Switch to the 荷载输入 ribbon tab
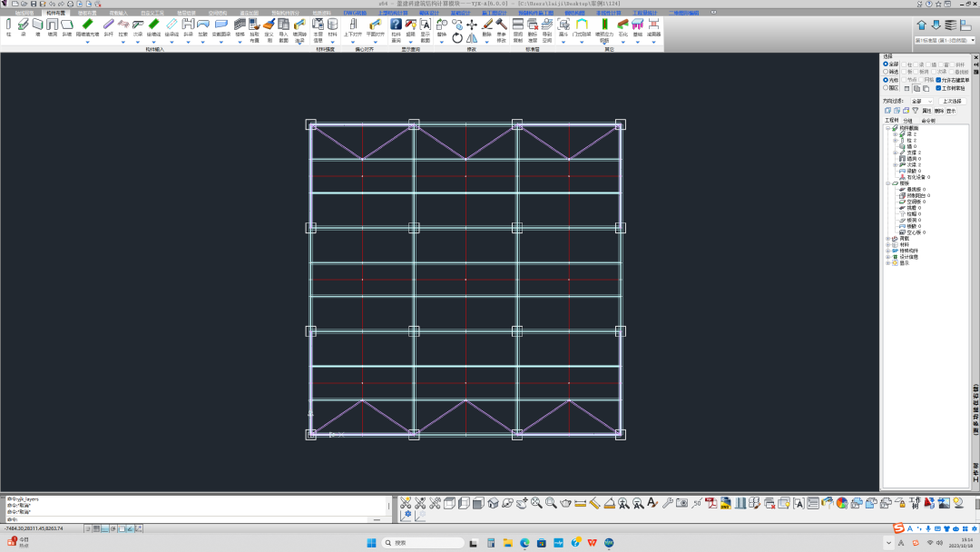980x552 pixels. (x=118, y=13)
